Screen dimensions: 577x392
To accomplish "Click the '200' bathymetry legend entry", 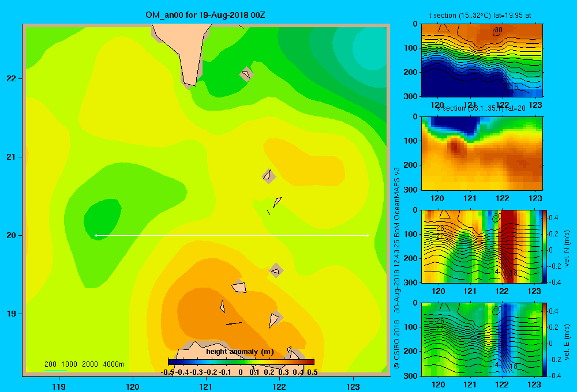I will point(50,364).
